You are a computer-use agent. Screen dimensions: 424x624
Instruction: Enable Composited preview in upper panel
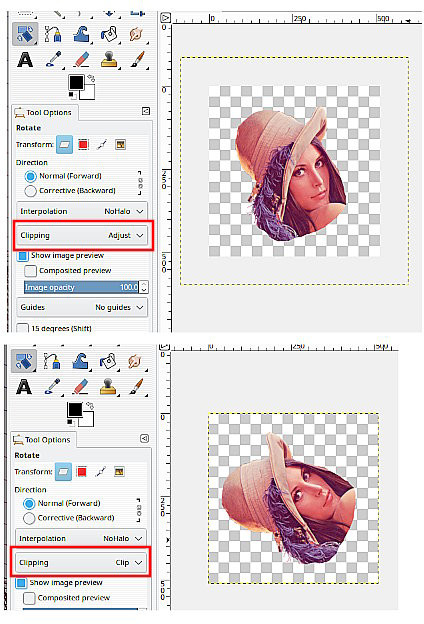pyautogui.click(x=30, y=271)
